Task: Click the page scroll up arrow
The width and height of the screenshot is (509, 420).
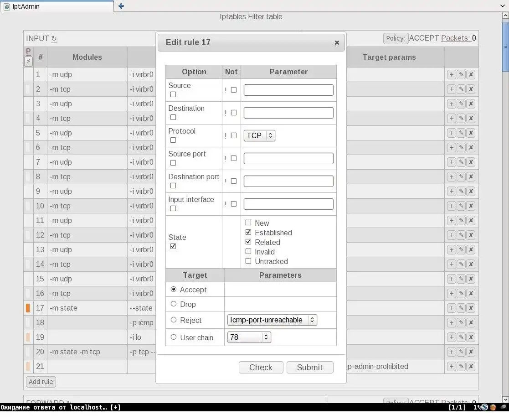Action: [505, 15]
